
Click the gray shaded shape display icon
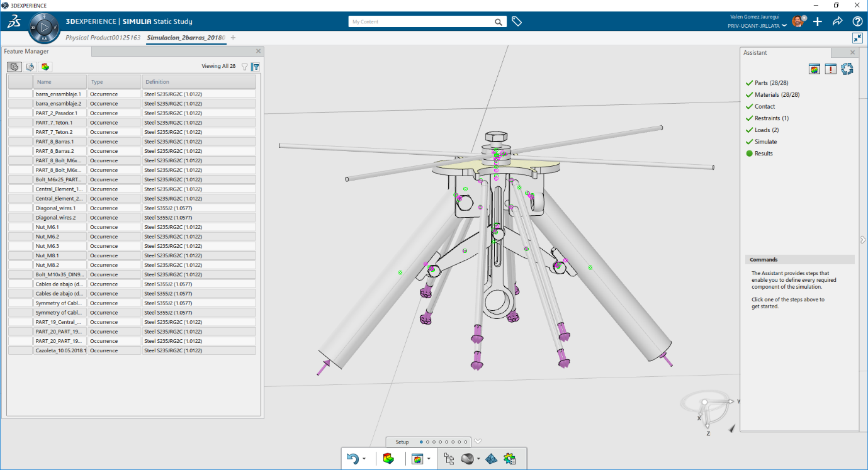[468, 459]
